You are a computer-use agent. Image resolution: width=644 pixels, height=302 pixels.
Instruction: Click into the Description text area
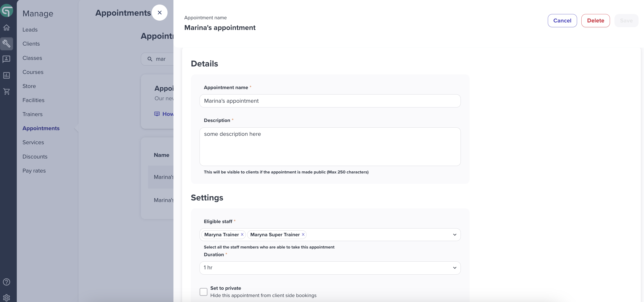tap(330, 147)
